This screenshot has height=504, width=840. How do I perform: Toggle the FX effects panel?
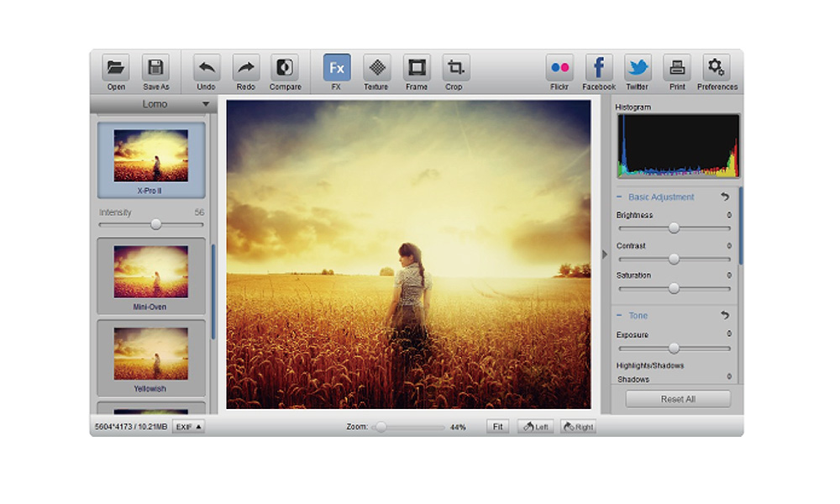click(x=337, y=68)
